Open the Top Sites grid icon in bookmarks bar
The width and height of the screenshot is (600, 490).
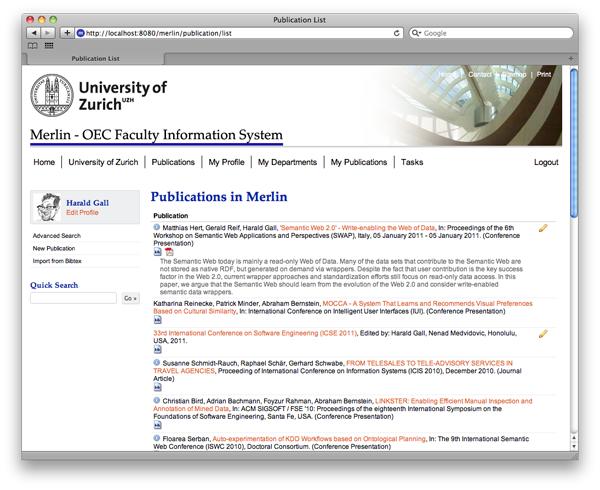[49, 46]
